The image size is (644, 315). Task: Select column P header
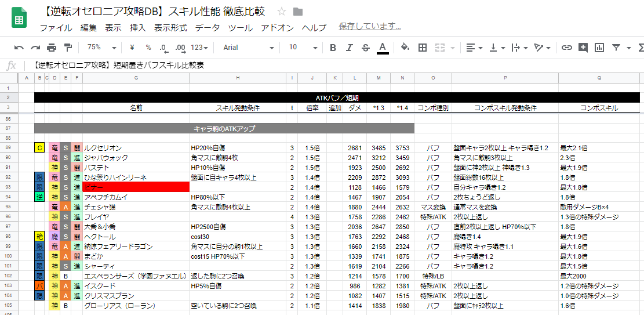(505, 78)
